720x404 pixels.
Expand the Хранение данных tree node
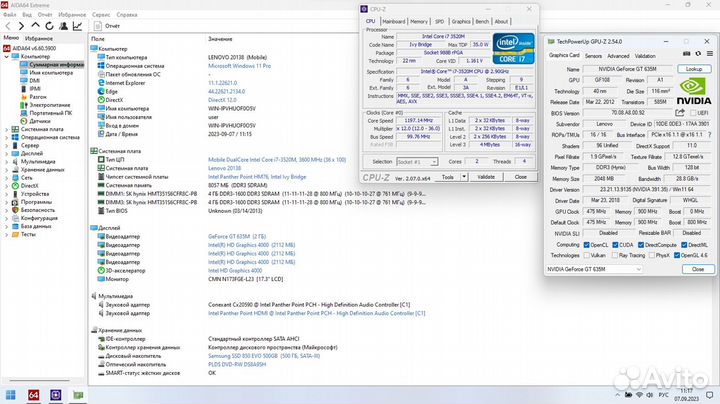click(6, 170)
